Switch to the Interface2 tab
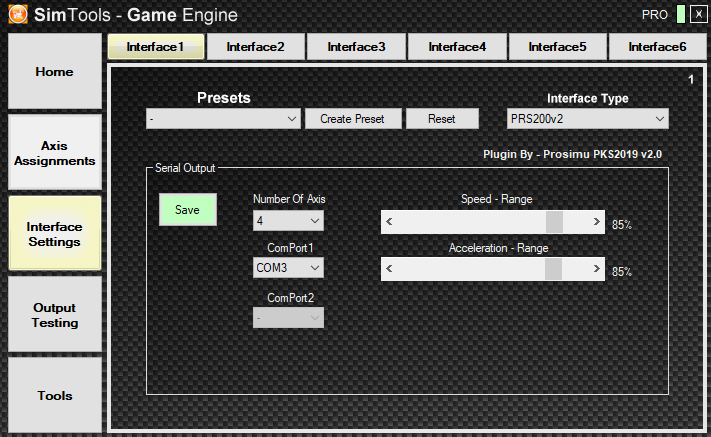 coord(256,47)
